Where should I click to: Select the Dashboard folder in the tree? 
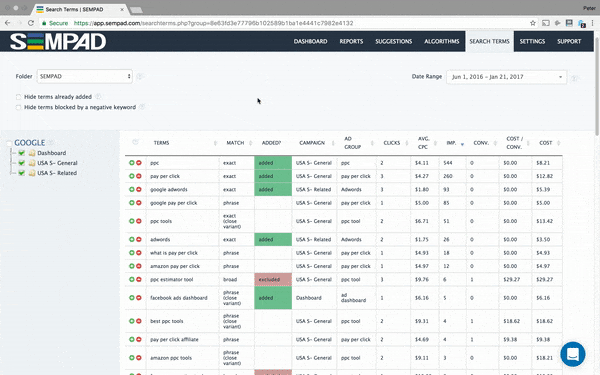[x=52, y=153]
